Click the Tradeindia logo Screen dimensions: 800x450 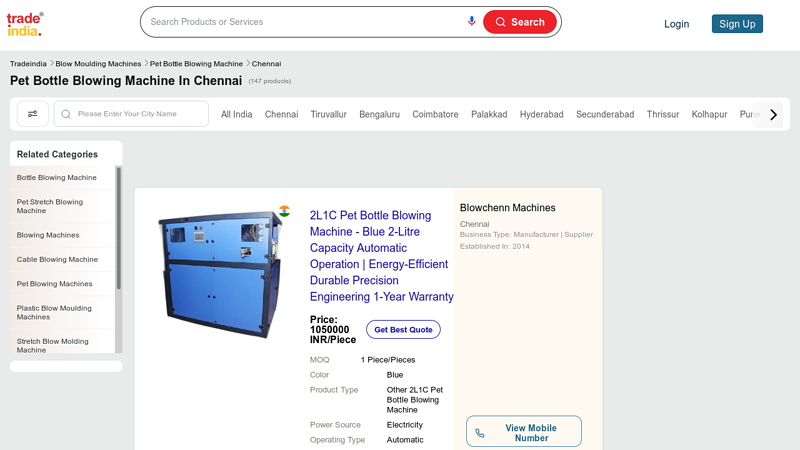25,24
